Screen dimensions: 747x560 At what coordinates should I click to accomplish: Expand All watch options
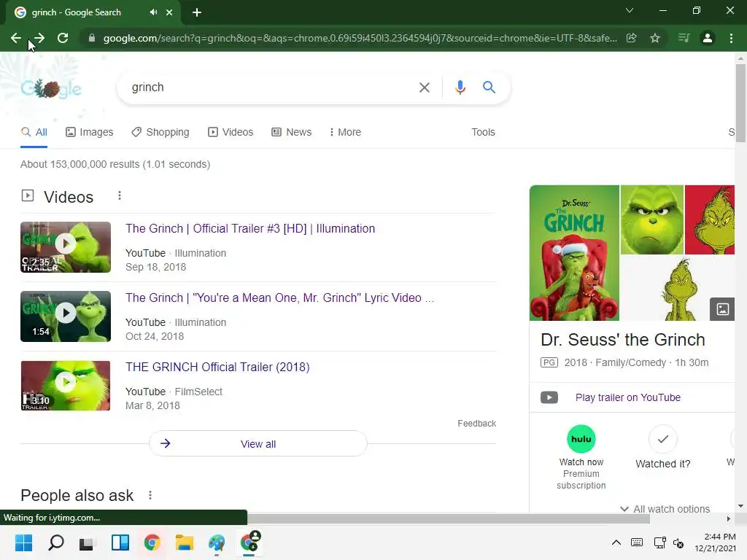[665, 508]
